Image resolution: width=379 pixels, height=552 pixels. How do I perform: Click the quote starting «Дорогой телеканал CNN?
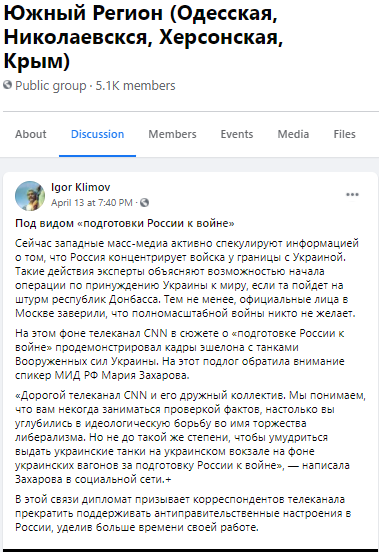190,437
